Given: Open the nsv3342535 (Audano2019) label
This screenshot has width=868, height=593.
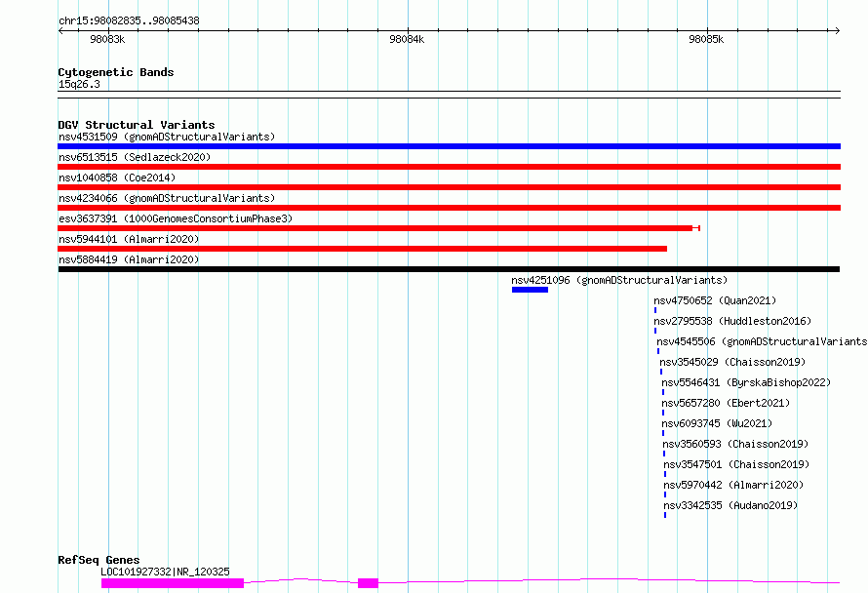Looking at the screenshot, I should 730,505.
